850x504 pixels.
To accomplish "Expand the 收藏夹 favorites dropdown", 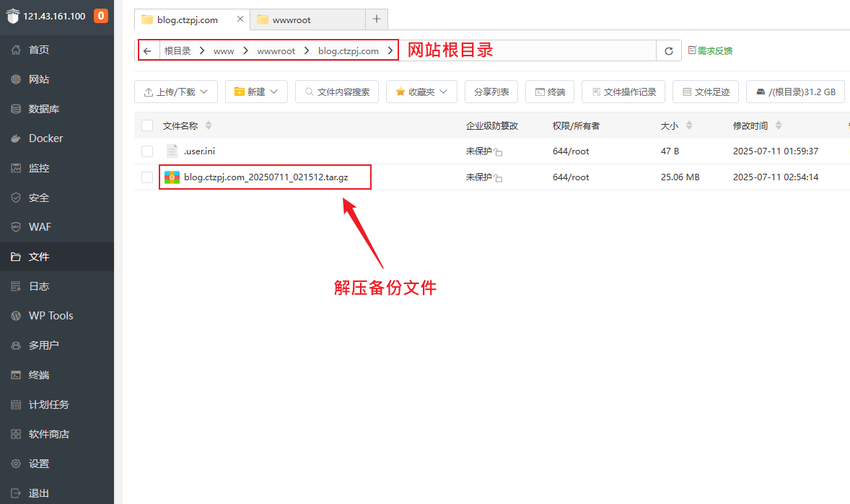I will pyautogui.click(x=421, y=92).
